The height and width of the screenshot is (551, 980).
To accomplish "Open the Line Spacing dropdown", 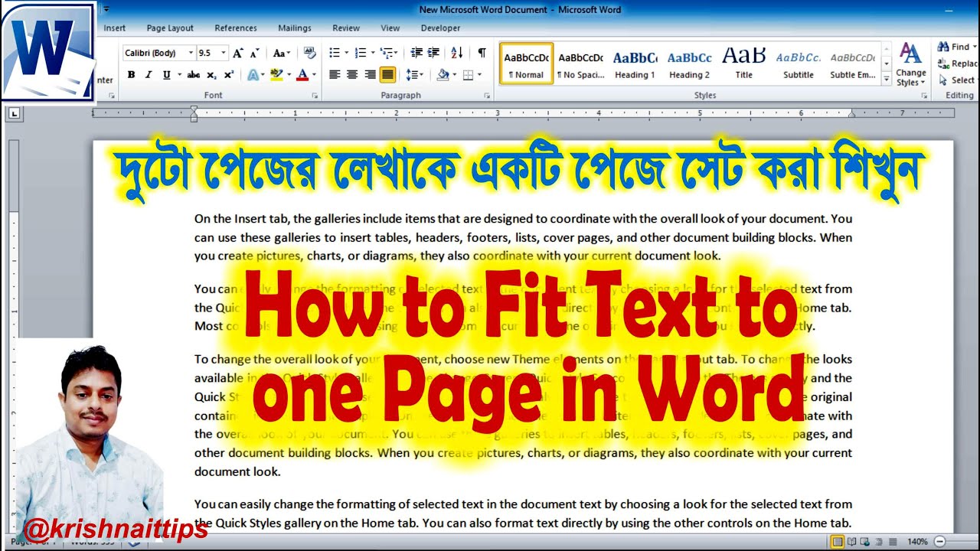I will (x=414, y=75).
